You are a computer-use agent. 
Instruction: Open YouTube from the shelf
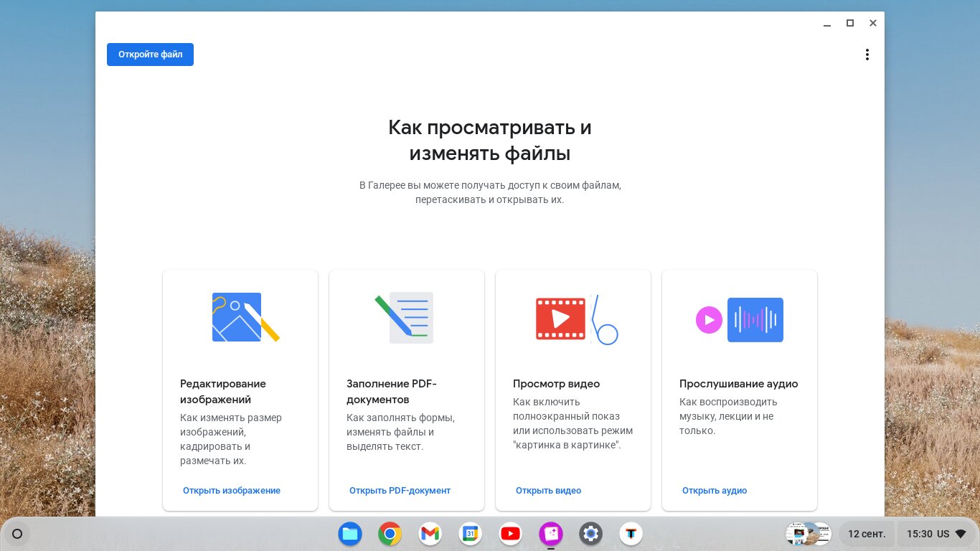pyautogui.click(x=511, y=534)
